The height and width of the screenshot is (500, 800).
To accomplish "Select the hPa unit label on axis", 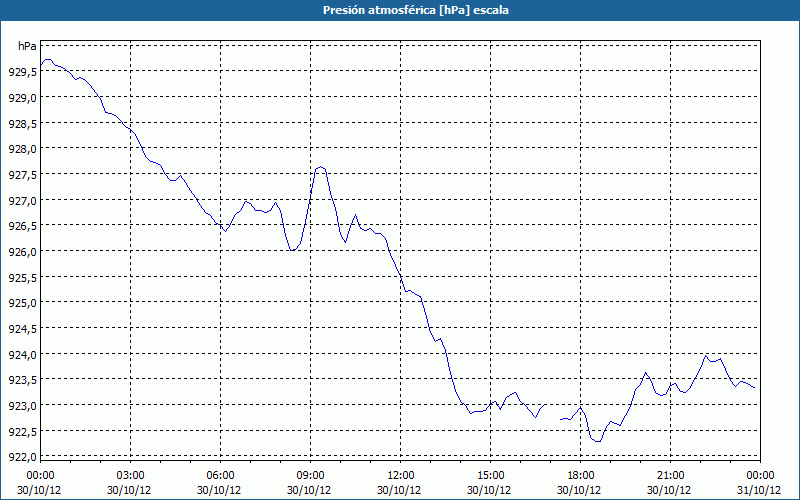I will pyautogui.click(x=27, y=46).
